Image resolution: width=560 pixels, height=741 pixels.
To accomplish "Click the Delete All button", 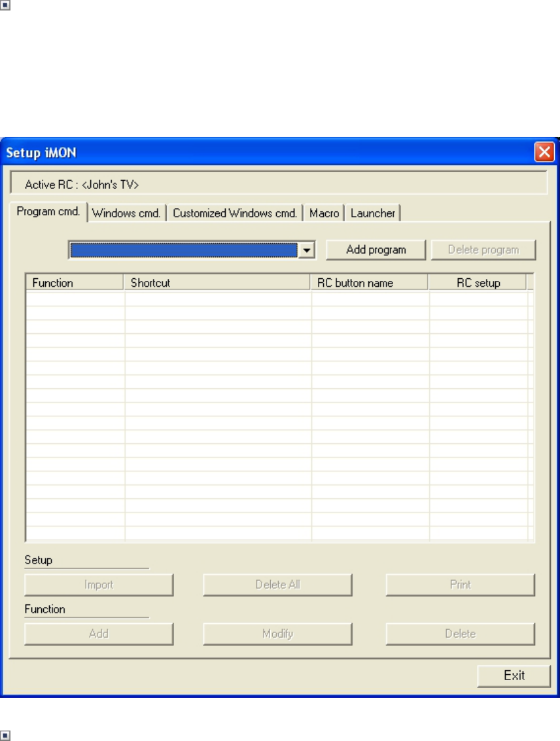I will pyautogui.click(x=277, y=585).
